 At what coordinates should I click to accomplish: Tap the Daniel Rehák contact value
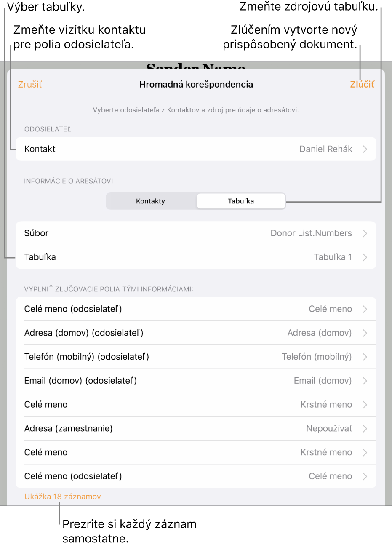tap(325, 149)
